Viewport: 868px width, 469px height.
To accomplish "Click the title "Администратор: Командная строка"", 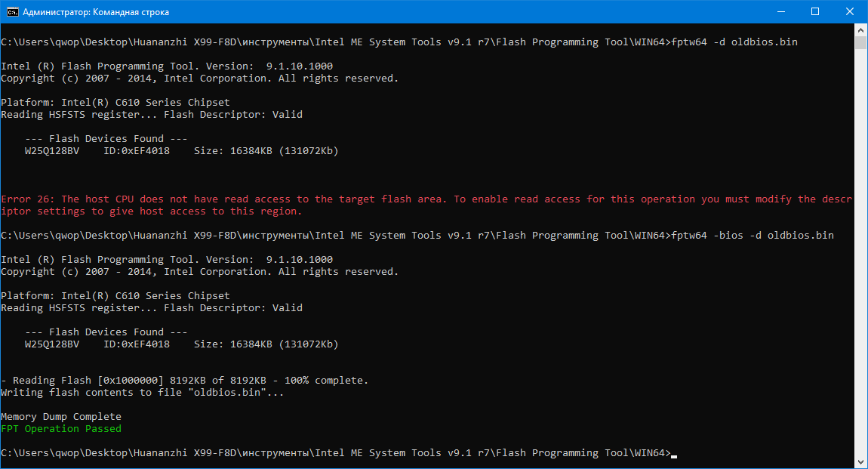I will point(96,12).
